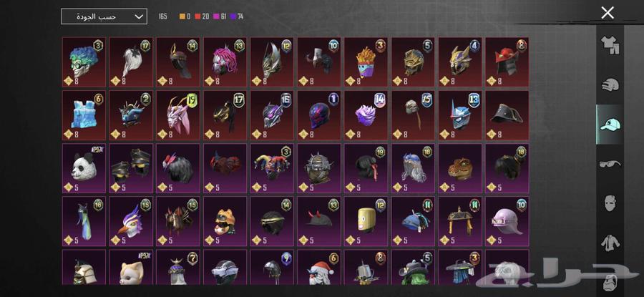The image size is (644, 297).
Task: Select the green-haired clown headgear
Action: pos(84,62)
